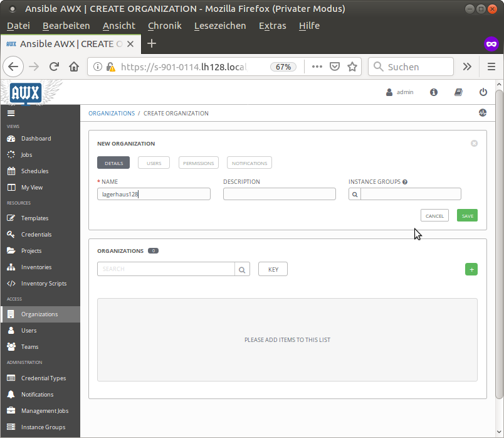504x438 pixels.
Task: Open the About info icon
Action: point(434,92)
